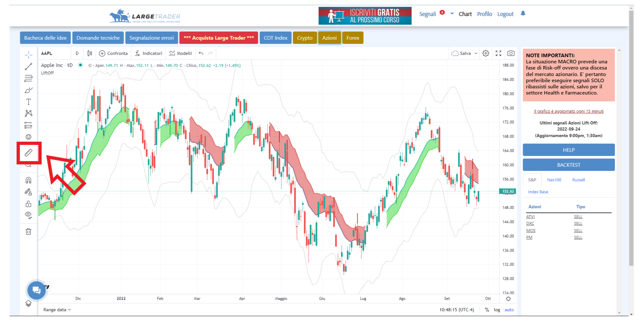Image resolution: width=644 pixels, height=321 pixels.
Task: Open Bacheca delle idee tab
Action: (45, 38)
